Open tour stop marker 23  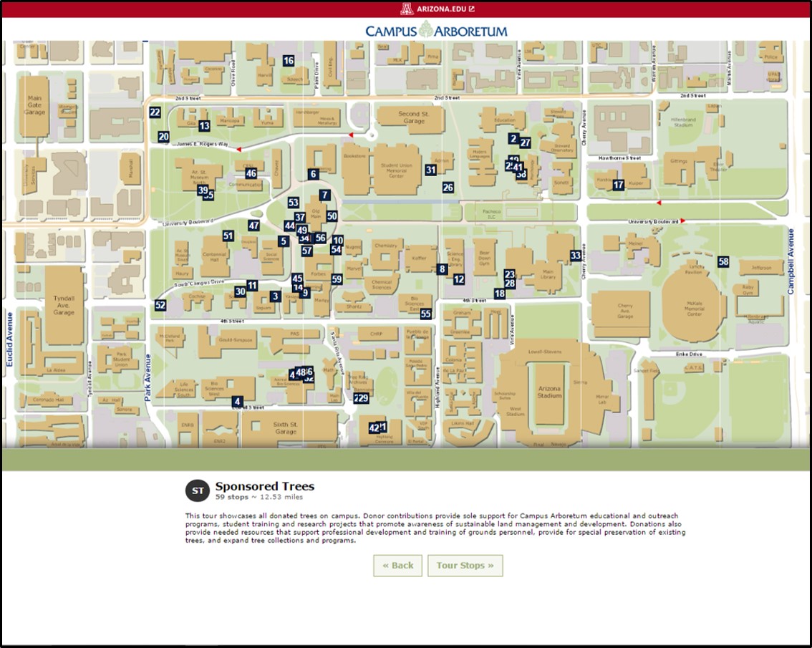(x=510, y=274)
